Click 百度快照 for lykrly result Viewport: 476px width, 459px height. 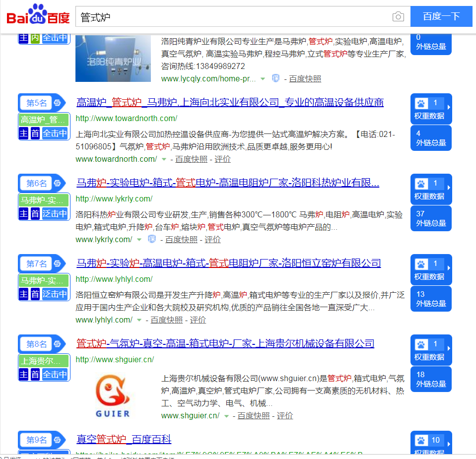(x=181, y=240)
